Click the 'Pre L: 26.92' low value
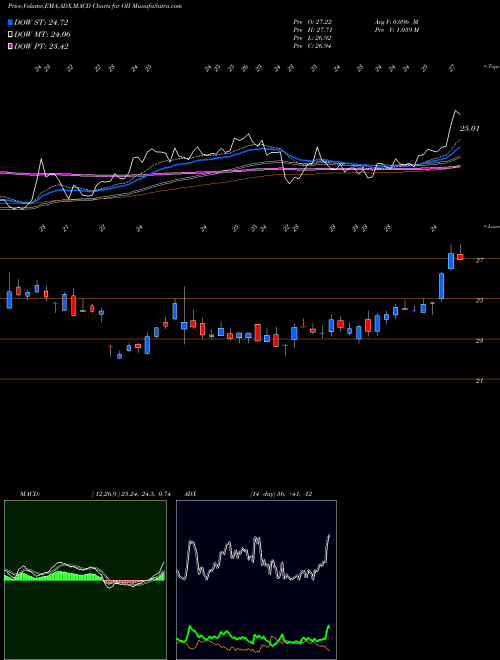Viewport: 500px width, 660px height. (313, 38)
